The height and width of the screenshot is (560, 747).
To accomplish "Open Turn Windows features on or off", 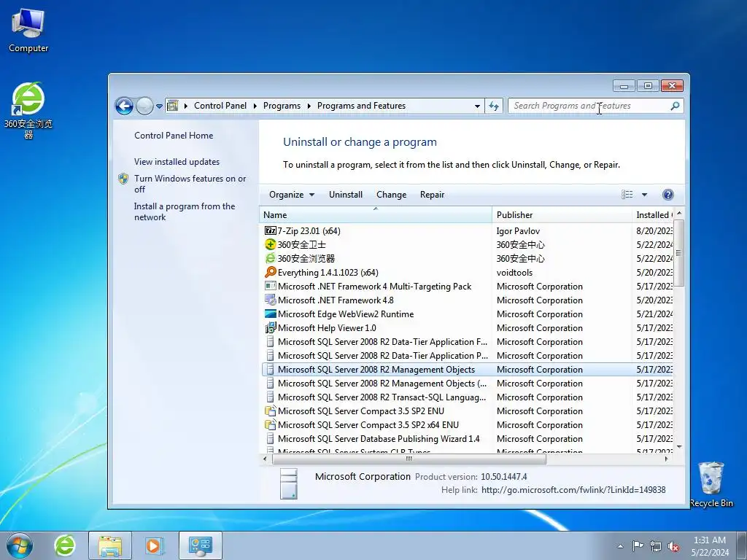I will (190, 184).
